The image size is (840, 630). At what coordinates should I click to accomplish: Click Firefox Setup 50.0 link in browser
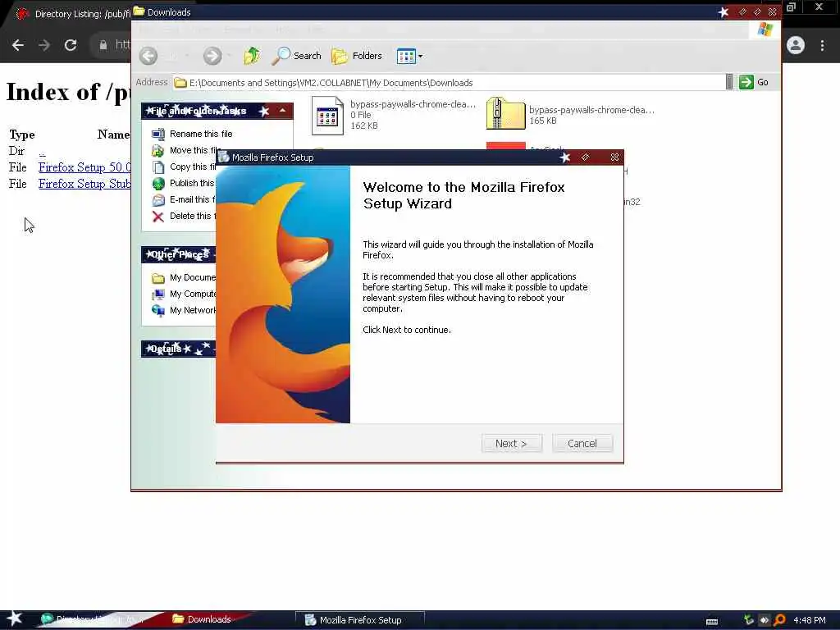pos(84,167)
